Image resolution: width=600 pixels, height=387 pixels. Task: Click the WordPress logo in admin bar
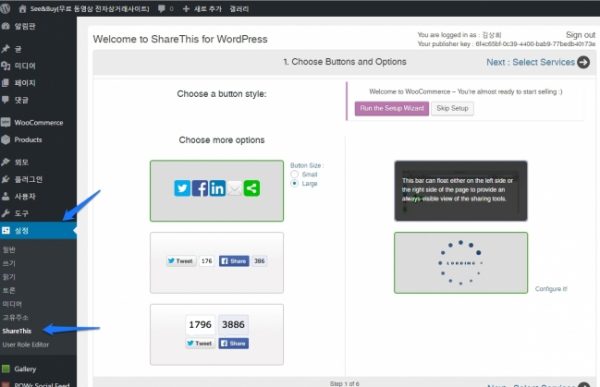point(5,8)
